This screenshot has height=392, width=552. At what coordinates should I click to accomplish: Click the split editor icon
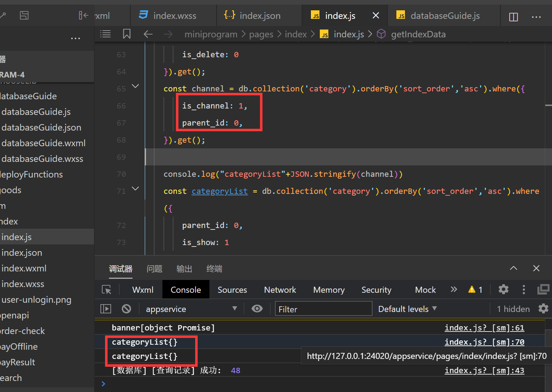click(x=513, y=17)
